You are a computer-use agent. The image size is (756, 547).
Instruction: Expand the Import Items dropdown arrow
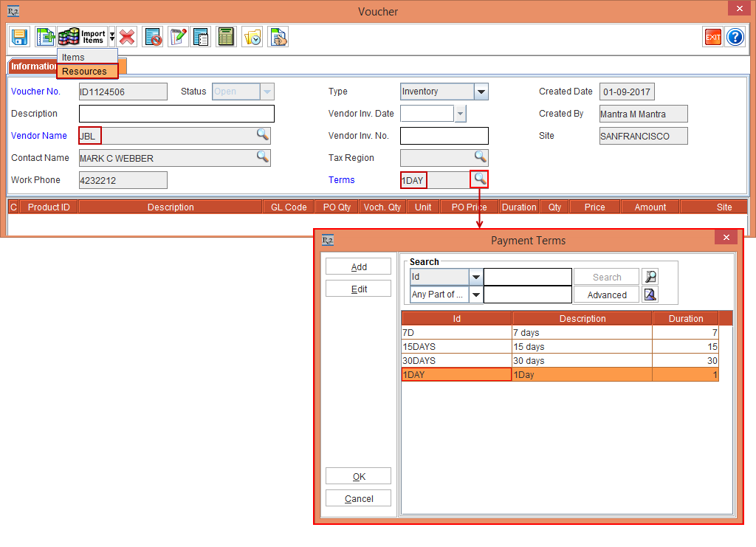coord(111,36)
